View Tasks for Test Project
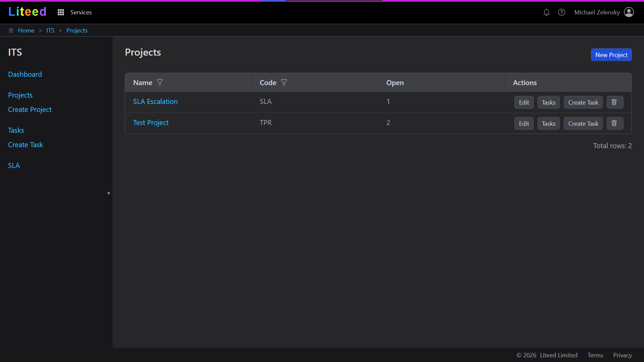 [548, 124]
